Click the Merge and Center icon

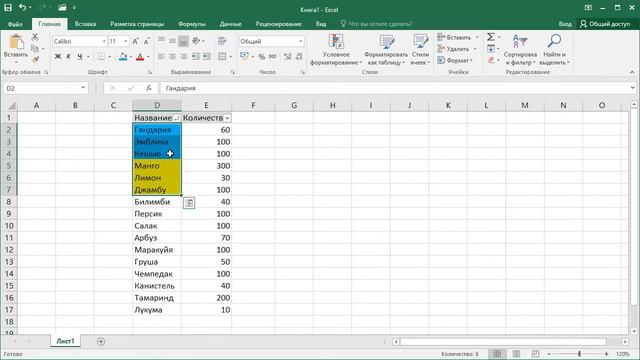coord(222,56)
